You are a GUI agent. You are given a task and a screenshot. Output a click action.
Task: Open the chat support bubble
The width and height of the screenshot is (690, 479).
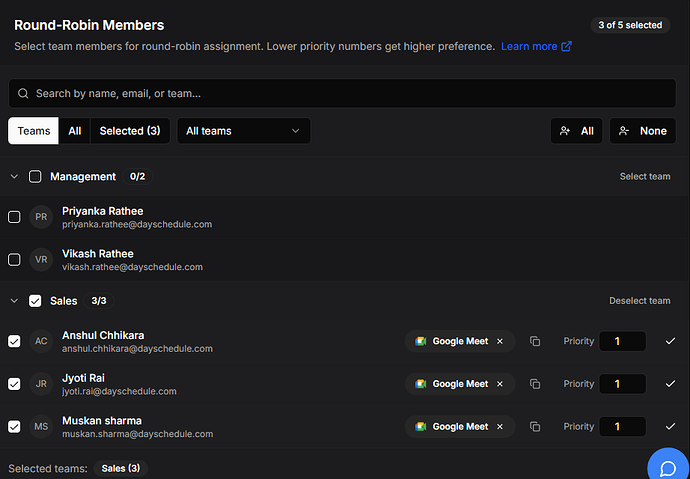(668, 466)
